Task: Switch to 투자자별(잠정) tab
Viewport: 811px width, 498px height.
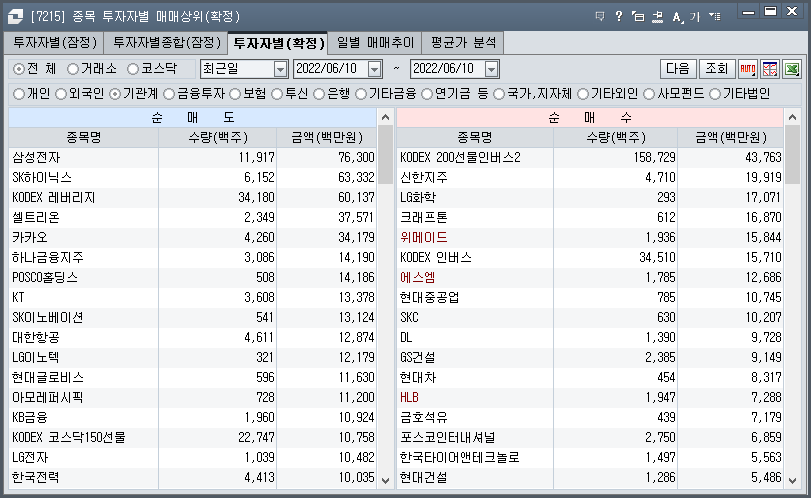Action: pyautogui.click(x=55, y=42)
